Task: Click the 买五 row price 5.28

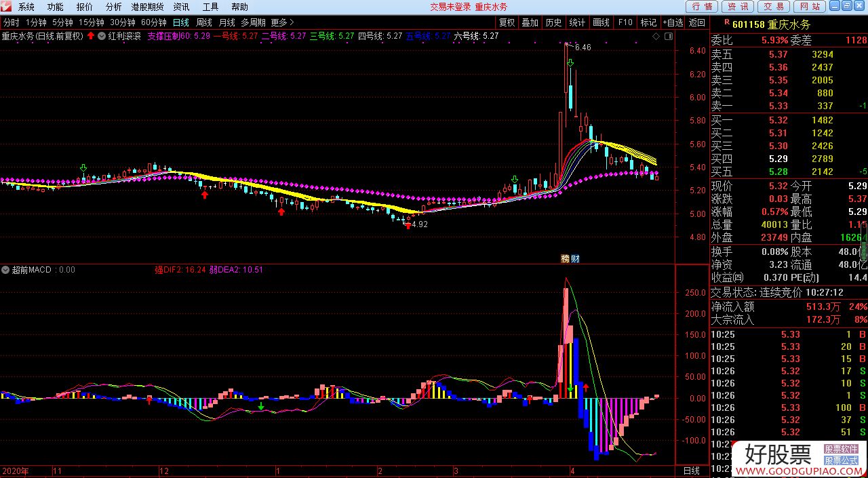Action: [x=778, y=172]
